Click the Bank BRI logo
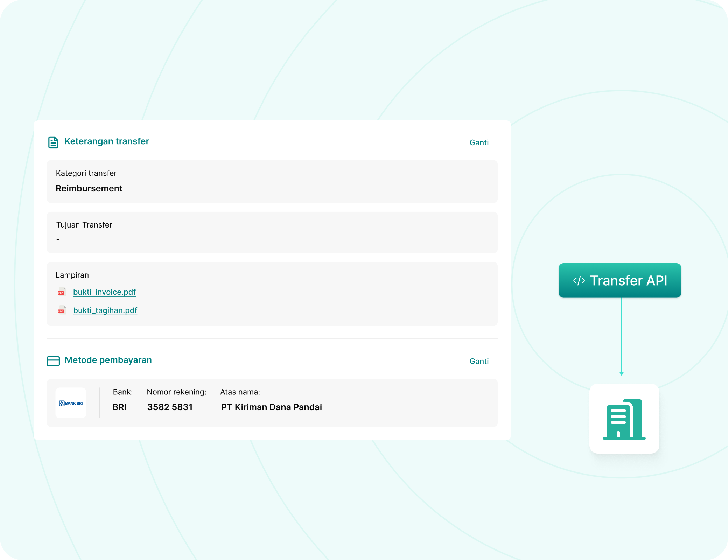This screenshot has height=560, width=728. coord(71,403)
